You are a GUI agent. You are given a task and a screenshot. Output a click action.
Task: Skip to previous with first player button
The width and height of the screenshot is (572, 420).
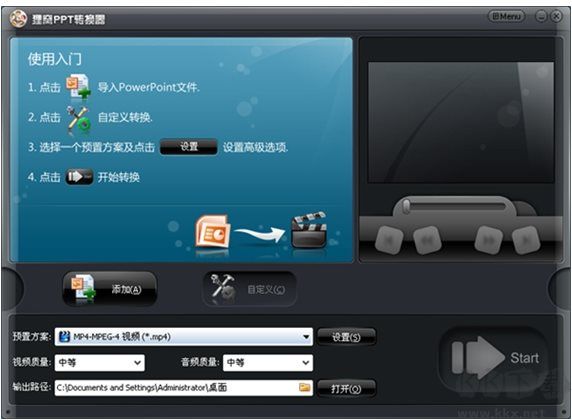389,240
